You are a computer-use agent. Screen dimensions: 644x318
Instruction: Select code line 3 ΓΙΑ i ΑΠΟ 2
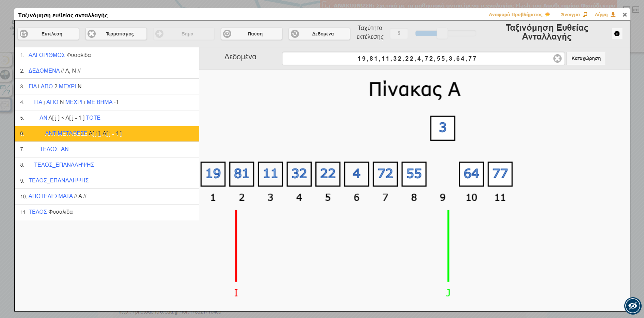point(107,87)
